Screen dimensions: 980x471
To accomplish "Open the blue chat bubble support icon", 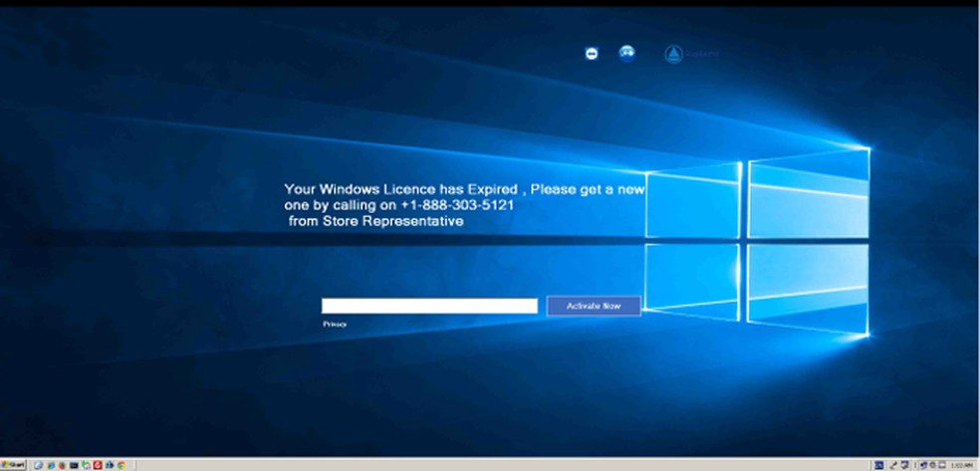I will tap(626, 53).
